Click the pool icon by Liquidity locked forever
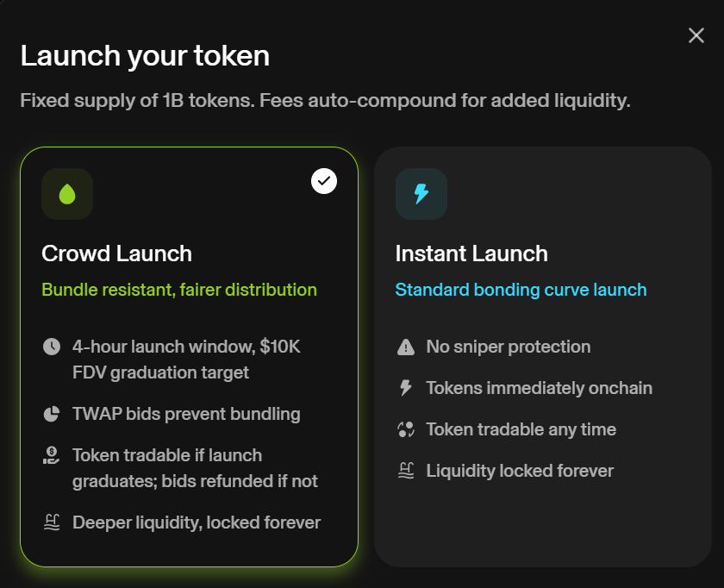Image resolution: width=724 pixels, height=588 pixels. point(406,471)
